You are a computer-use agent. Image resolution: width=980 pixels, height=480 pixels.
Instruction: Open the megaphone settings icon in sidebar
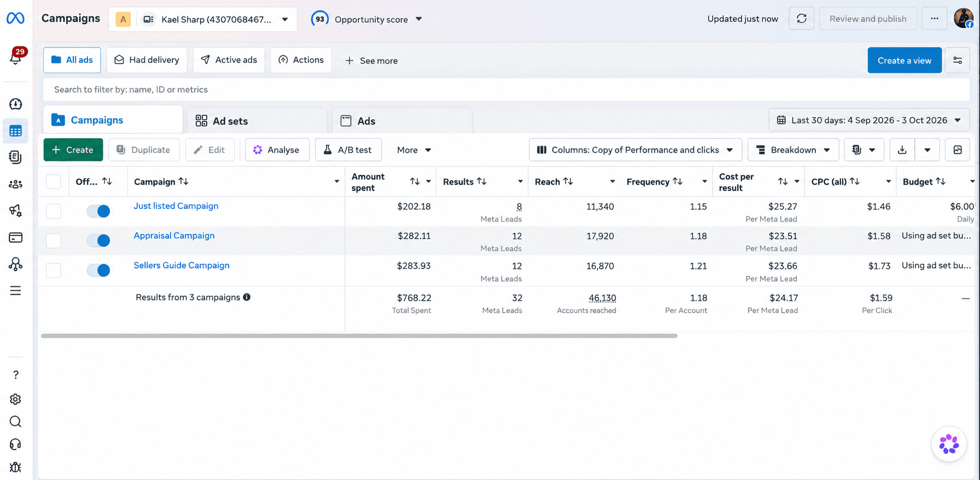15,210
